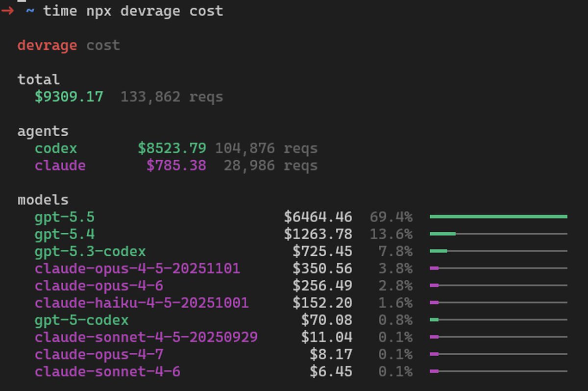
Task: Click the claude-opus-4-5-20251101 model name
Action: 138,269
